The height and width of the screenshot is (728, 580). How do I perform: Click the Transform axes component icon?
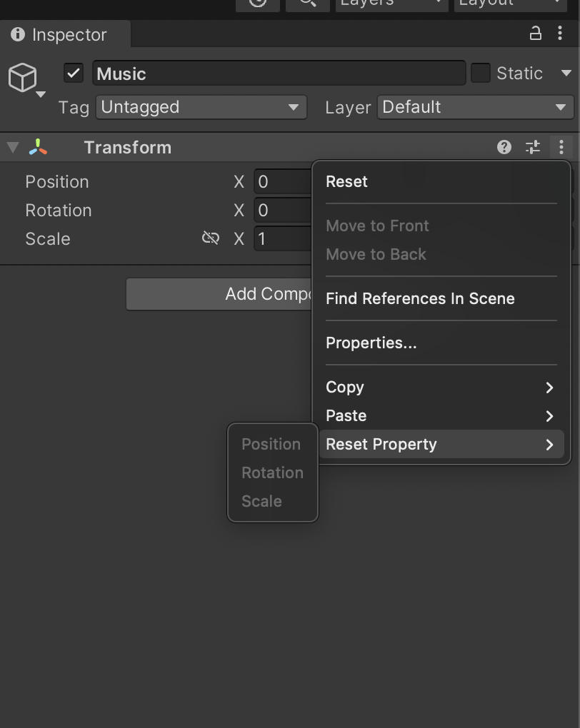click(x=39, y=148)
